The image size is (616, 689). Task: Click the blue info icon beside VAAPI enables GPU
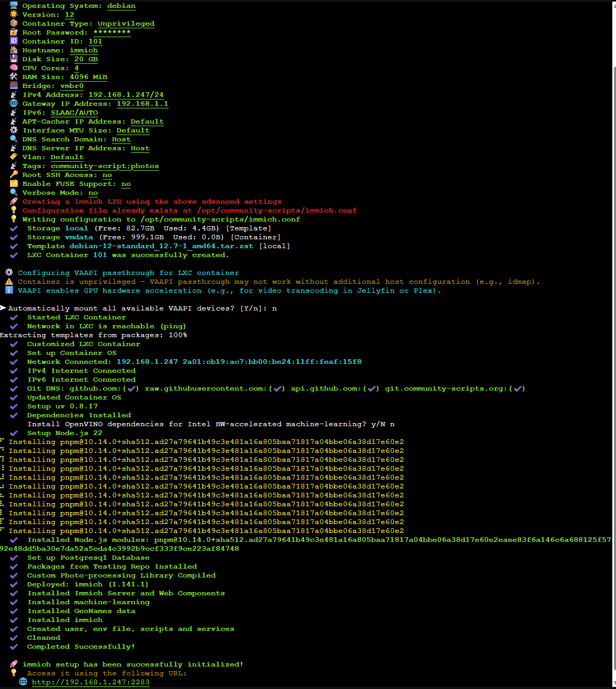click(x=9, y=290)
